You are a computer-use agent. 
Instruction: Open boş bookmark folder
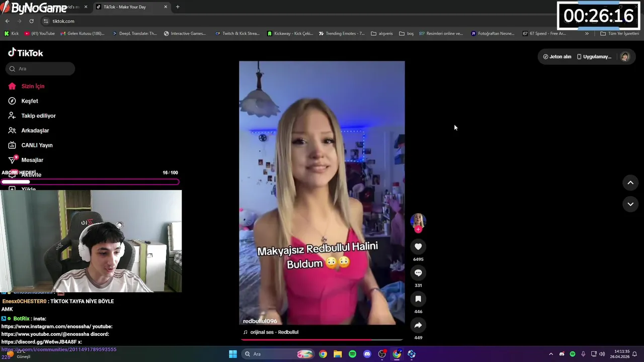click(x=407, y=34)
